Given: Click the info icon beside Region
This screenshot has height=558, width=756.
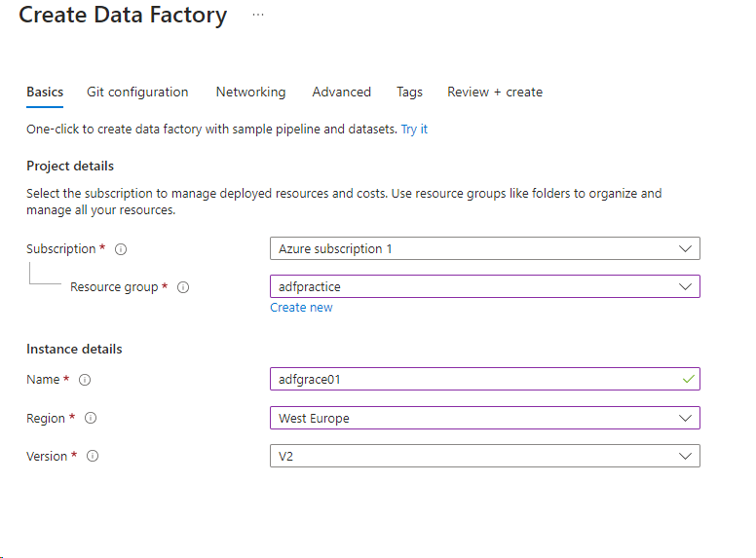Looking at the screenshot, I should click(91, 418).
